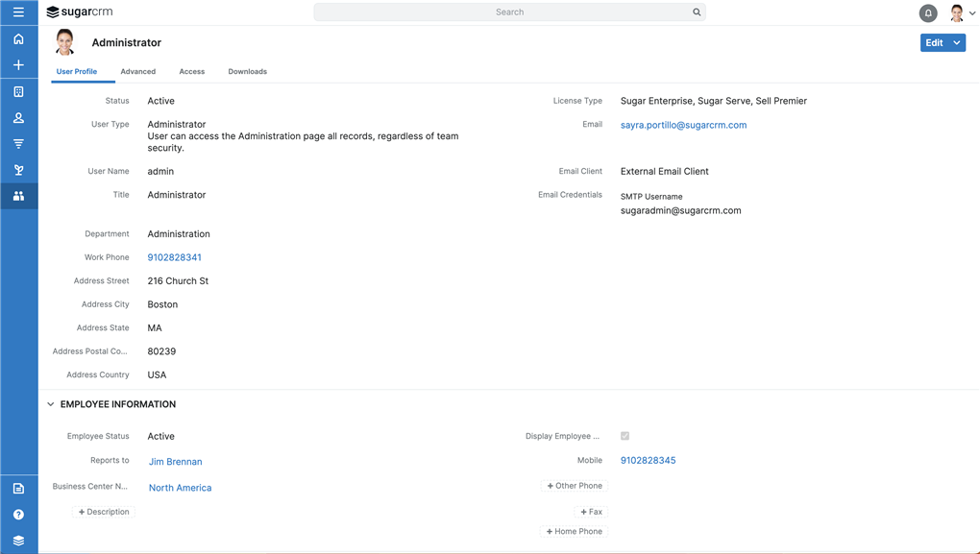Select the sprout-shaped Opportunities icon
Image resolution: width=980 pixels, height=554 pixels.
pyautogui.click(x=18, y=169)
